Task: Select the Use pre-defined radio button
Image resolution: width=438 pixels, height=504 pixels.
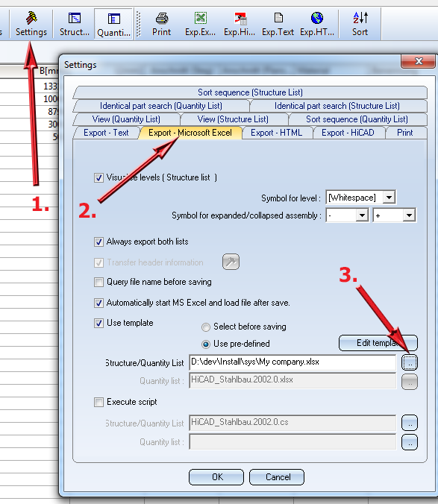Action: click(206, 344)
